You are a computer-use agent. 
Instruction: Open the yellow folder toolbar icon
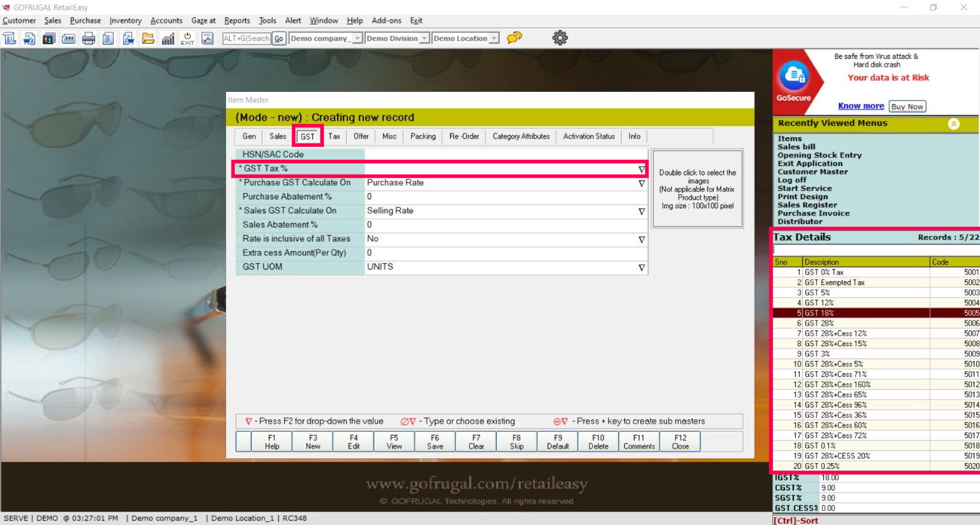pyautogui.click(x=148, y=39)
